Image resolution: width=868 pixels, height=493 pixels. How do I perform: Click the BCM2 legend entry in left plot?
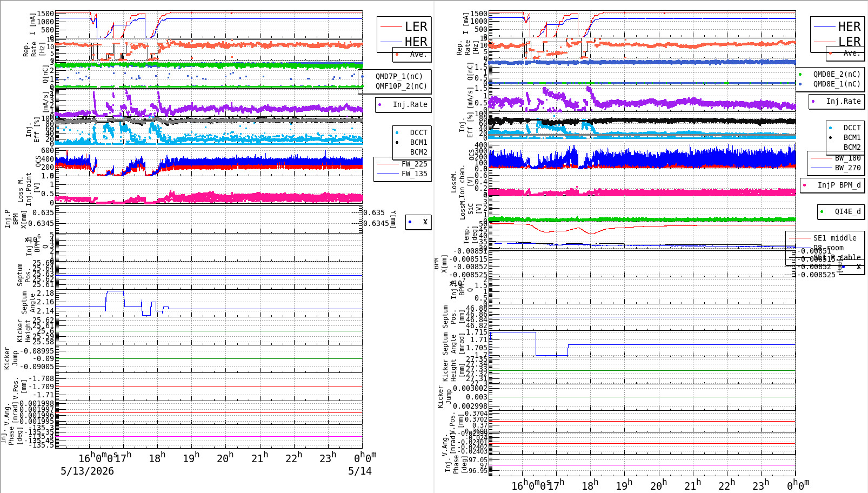418,152
